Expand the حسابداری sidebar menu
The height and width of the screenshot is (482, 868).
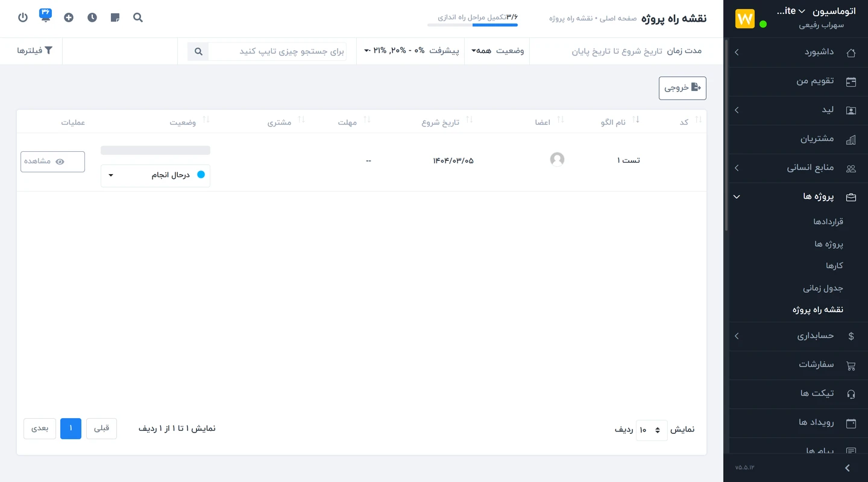point(798,336)
